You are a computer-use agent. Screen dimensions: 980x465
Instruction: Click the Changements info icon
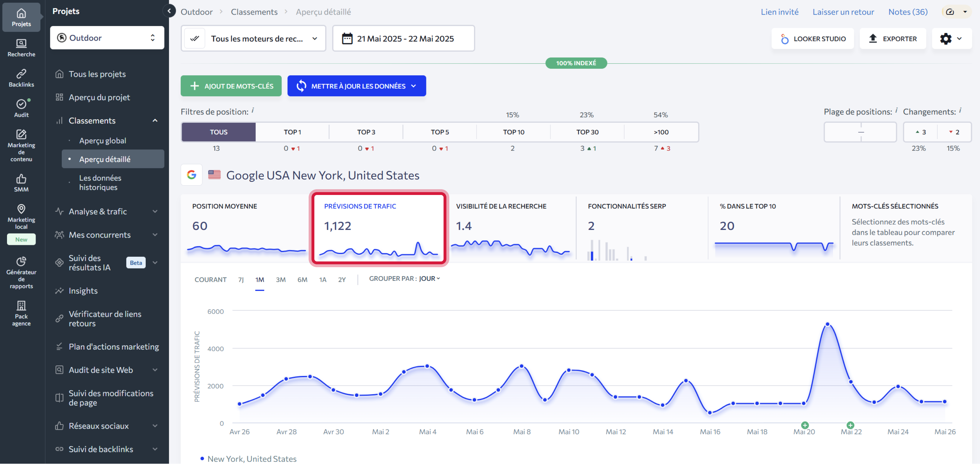tap(960, 111)
